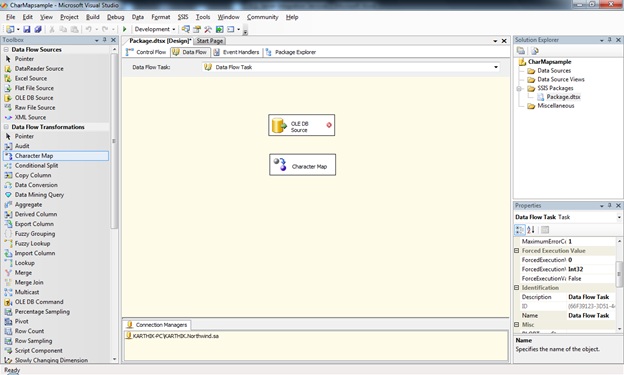Click the OLE DB Source component on canvas
The image size is (624, 375).
(x=301, y=125)
